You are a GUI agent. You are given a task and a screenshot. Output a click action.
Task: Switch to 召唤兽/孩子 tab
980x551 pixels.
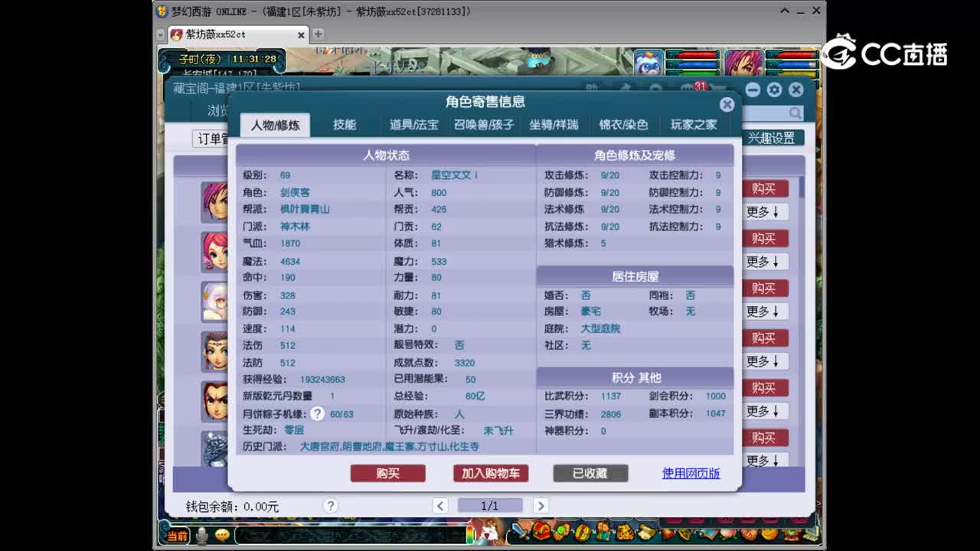coord(484,125)
